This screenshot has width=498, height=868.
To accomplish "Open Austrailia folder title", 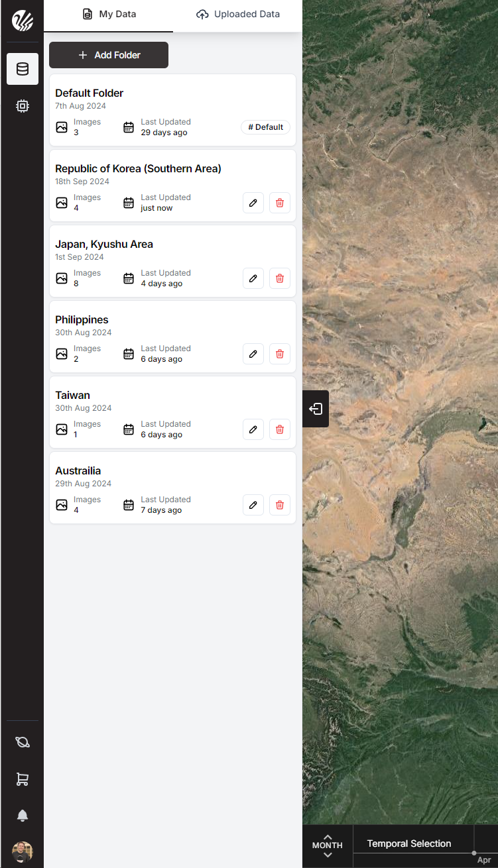I will coord(78,471).
